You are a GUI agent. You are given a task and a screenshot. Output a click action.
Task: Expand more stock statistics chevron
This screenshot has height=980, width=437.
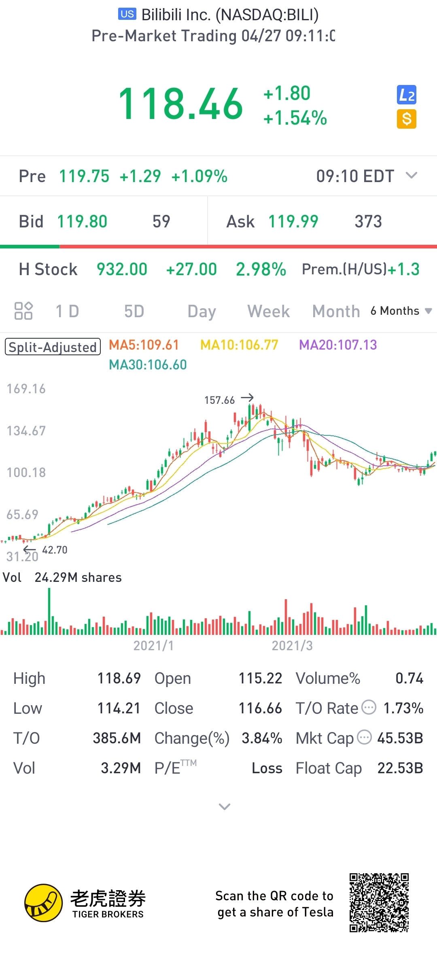click(225, 806)
